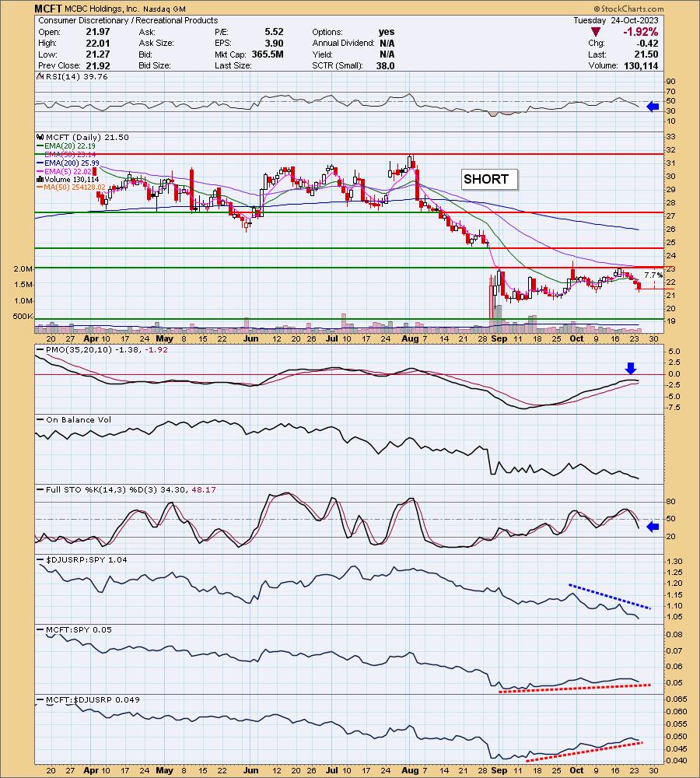Click the Options value yes
The image size is (700, 778).
click(387, 32)
